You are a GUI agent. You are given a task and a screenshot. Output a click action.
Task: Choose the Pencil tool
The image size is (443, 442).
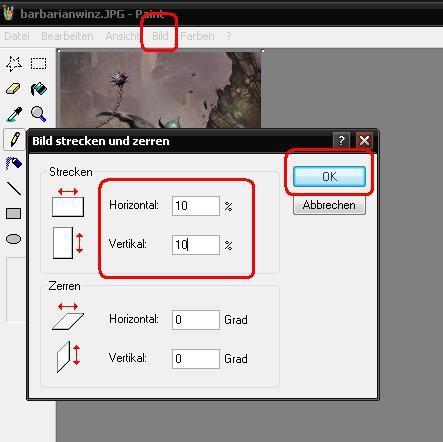14,139
